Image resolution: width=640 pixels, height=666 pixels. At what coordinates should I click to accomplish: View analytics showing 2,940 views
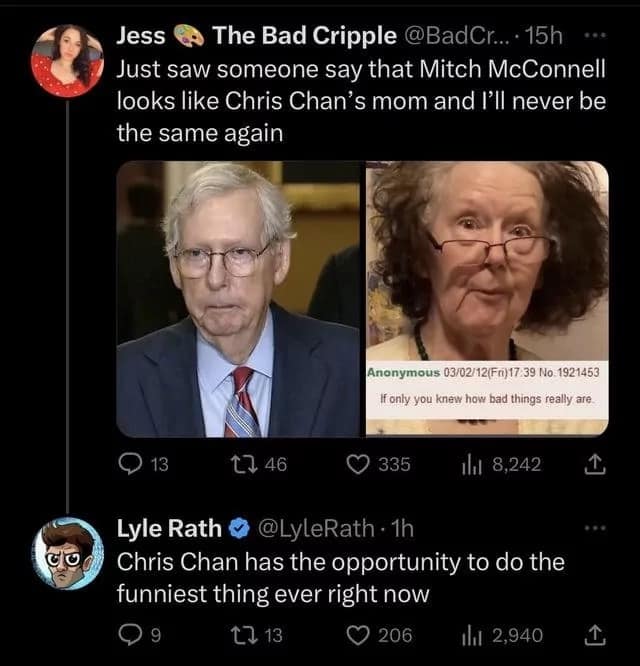469,633
